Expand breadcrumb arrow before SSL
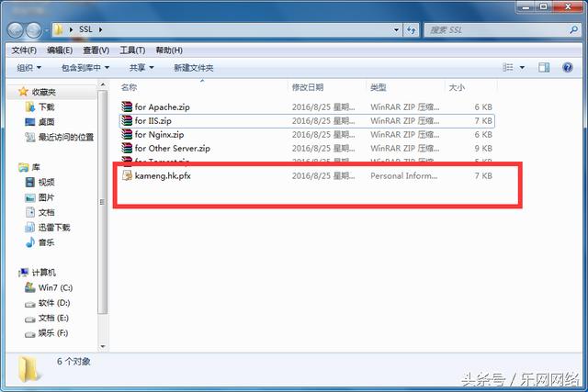 (71, 29)
